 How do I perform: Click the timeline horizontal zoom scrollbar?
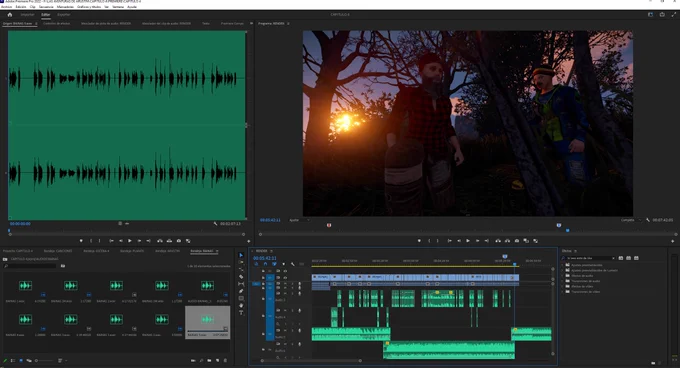pos(311,360)
